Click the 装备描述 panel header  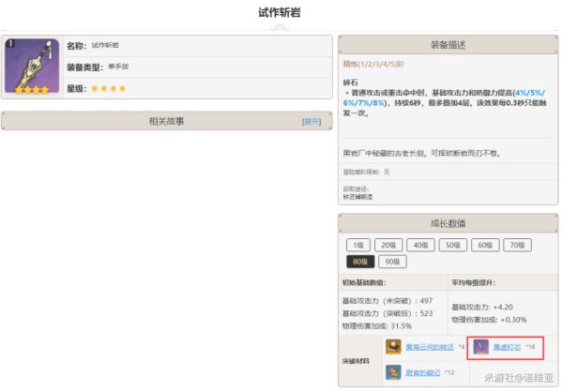click(447, 44)
